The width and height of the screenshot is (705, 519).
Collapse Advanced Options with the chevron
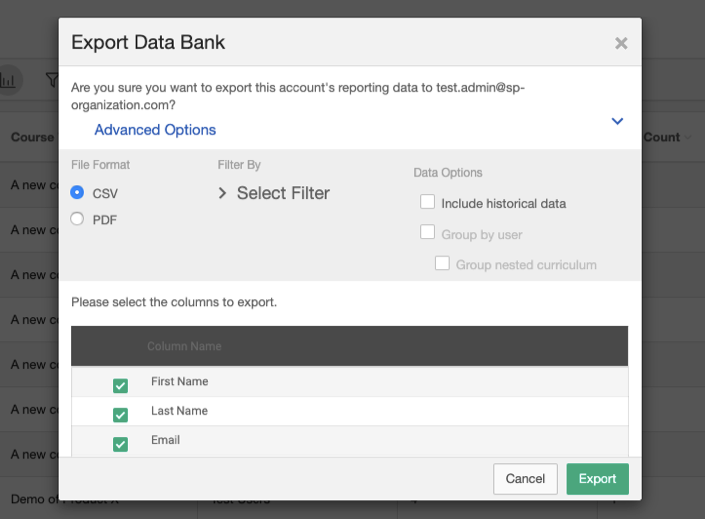click(617, 121)
